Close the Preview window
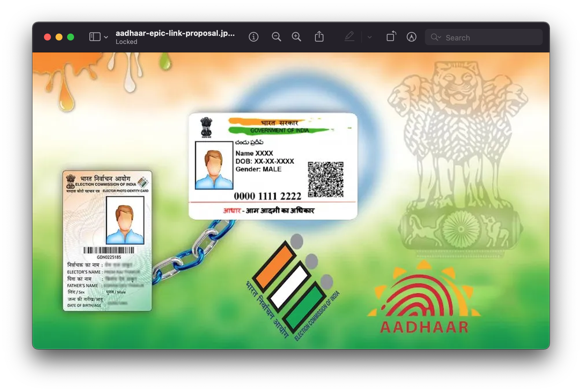 click(x=47, y=37)
